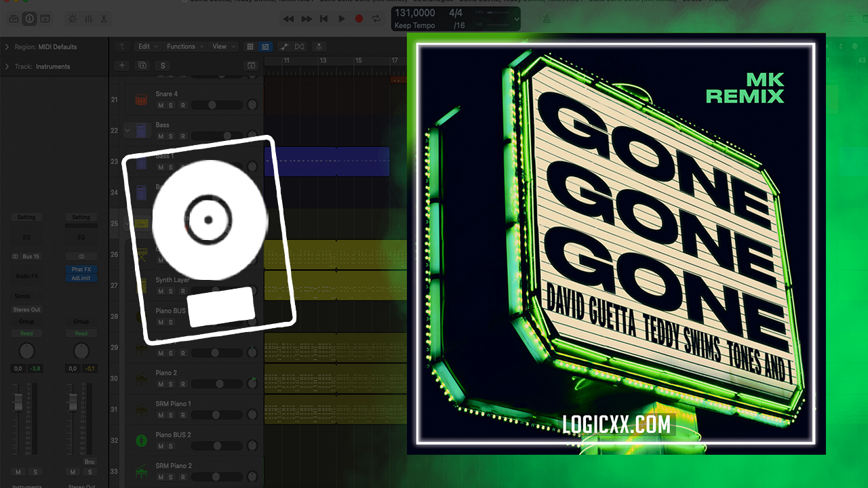The width and height of the screenshot is (868, 488).
Task: Solo the Piano 2 track
Action: [x=171, y=384]
